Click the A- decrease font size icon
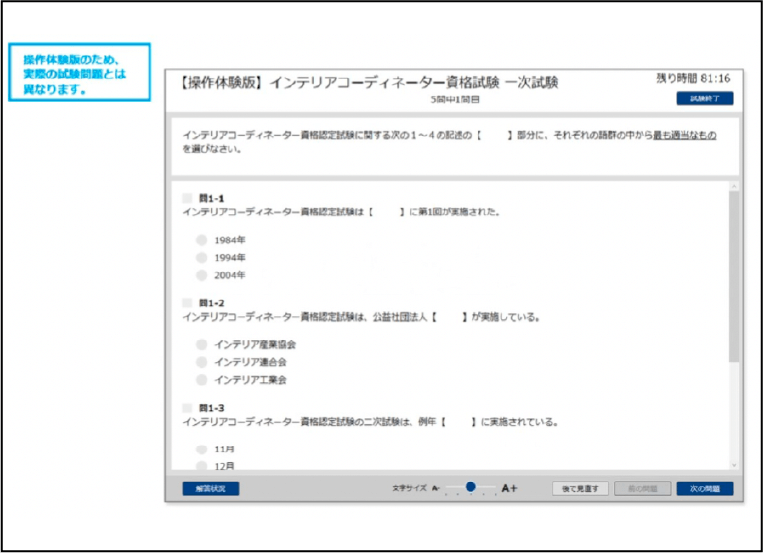 click(x=436, y=488)
